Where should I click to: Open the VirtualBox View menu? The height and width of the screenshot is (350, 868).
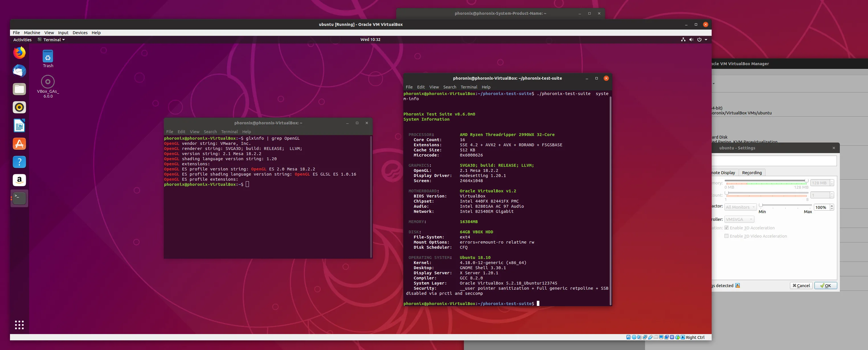(x=49, y=33)
